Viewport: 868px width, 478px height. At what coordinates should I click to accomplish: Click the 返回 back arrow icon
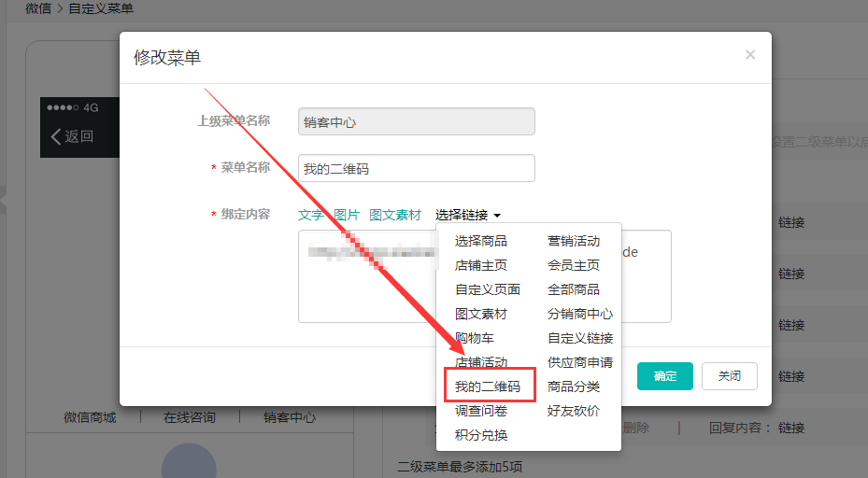click(57, 136)
